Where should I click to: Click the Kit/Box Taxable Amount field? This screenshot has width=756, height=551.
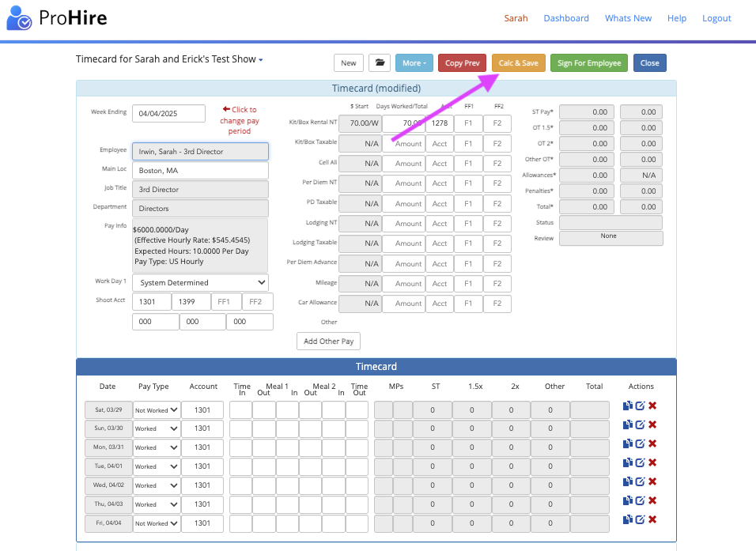click(x=403, y=144)
